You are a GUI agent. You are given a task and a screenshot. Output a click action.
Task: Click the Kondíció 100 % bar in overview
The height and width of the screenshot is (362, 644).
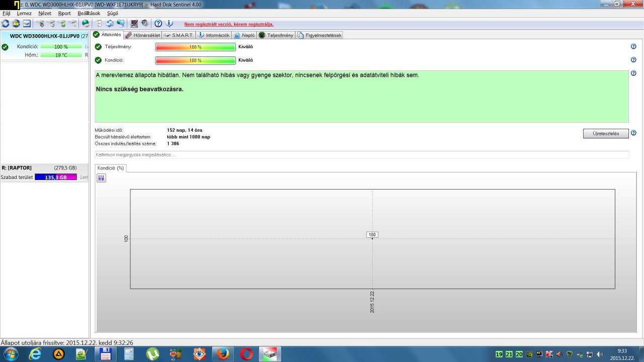tap(195, 60)
